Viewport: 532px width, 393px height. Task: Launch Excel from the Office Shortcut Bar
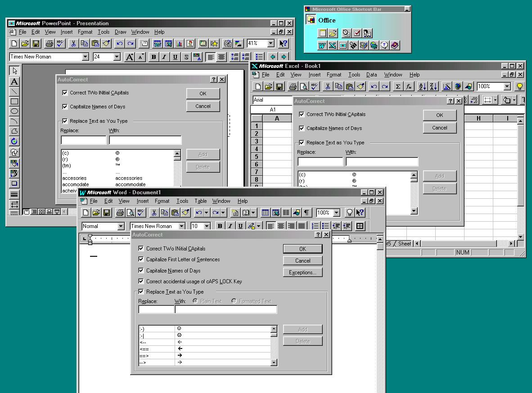point(333,45)
